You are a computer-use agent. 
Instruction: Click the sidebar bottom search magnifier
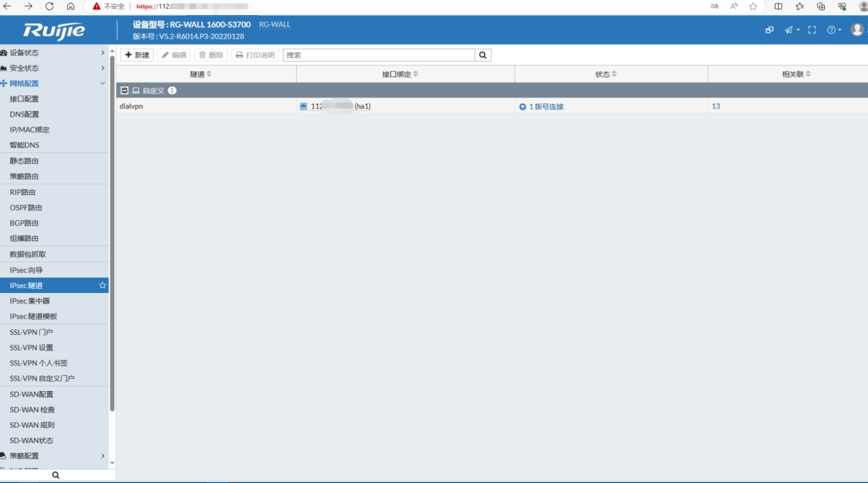pos(56,475)
